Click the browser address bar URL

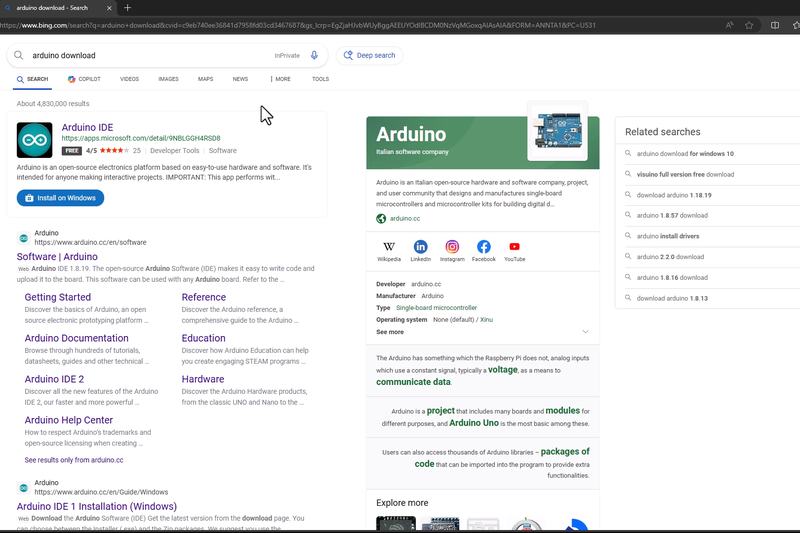(298, 26)
